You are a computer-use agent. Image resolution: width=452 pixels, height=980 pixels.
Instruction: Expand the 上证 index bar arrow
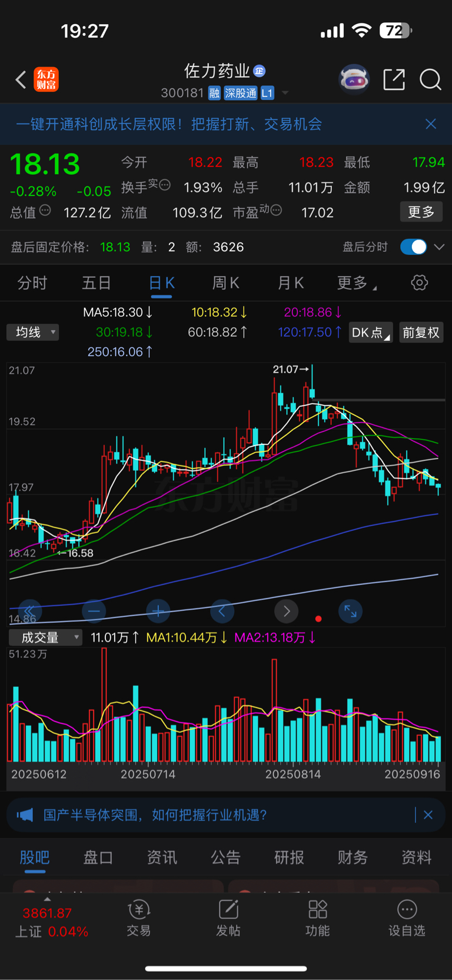pyautogui.click(x=47, y=899)
